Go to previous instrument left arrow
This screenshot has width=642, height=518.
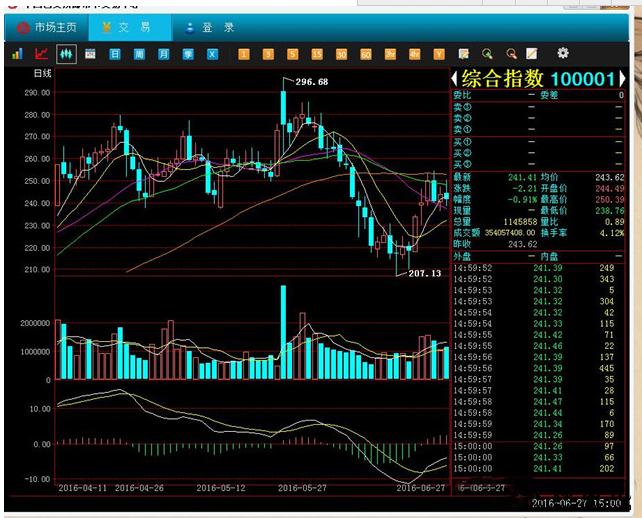[454, 78]
